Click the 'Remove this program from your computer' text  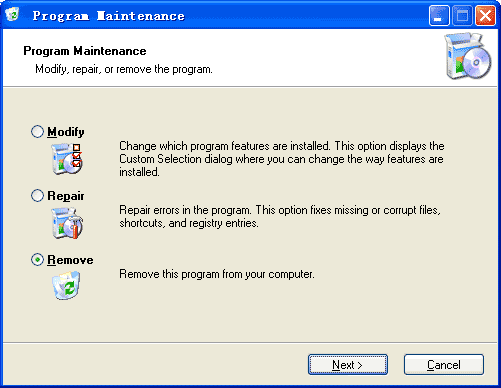tap(217, 274)
